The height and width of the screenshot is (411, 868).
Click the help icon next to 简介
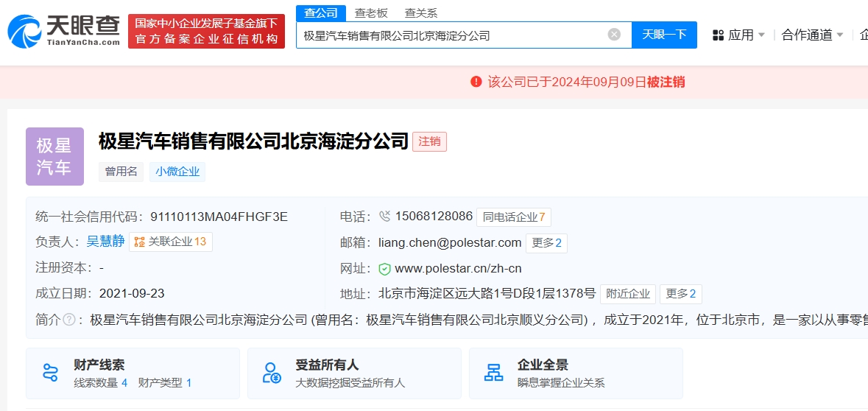[x=69, y=320]
